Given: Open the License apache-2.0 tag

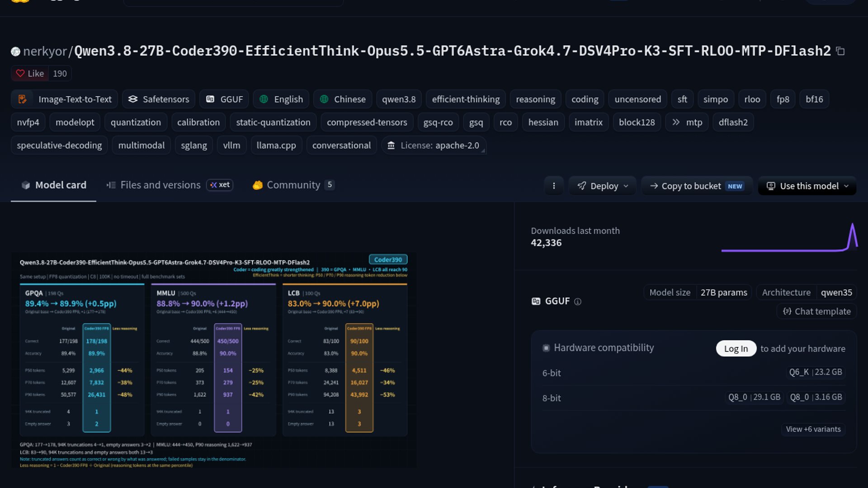Looking at the screenshot, I should pos(434,145).
